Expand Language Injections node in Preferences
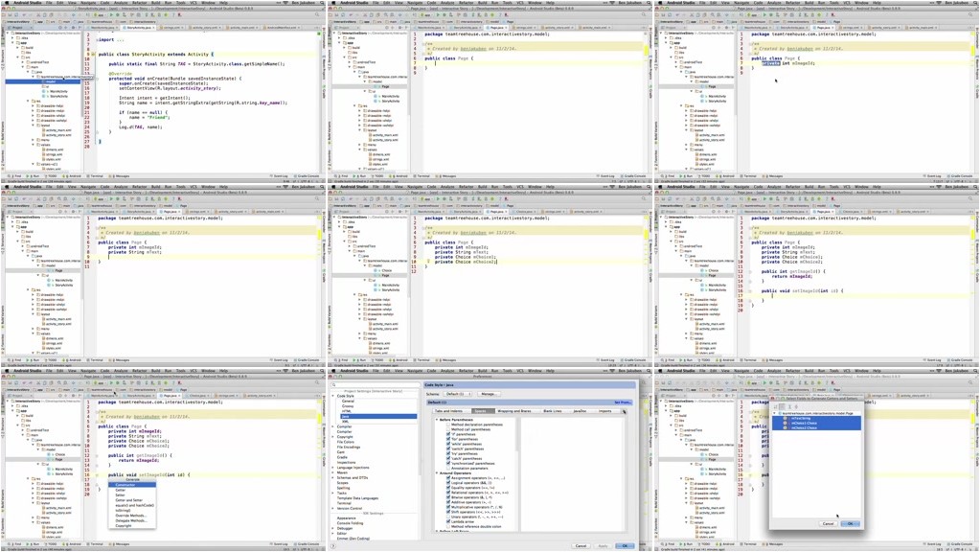Viewport: 980px width, 552px height. pyautogui.click(x=332, y=468)
